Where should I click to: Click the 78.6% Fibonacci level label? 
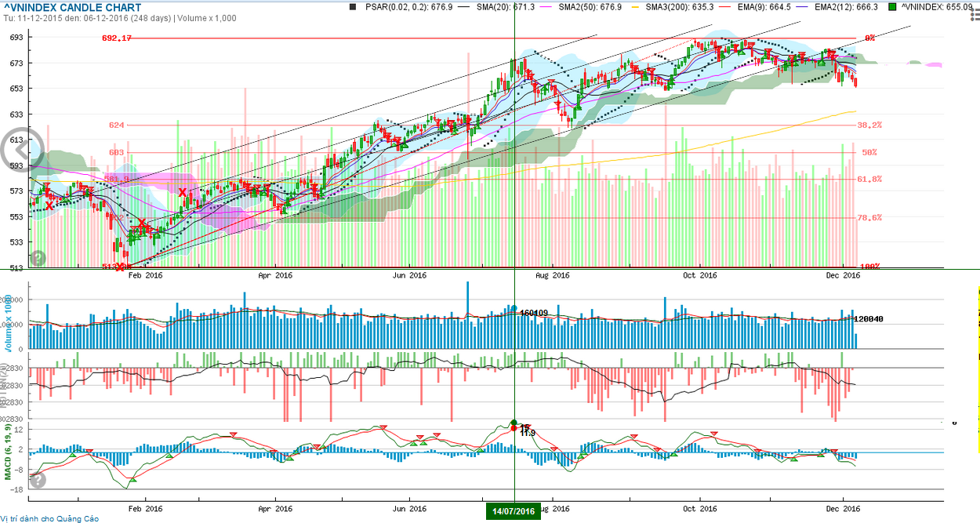(x=869, y=218)
